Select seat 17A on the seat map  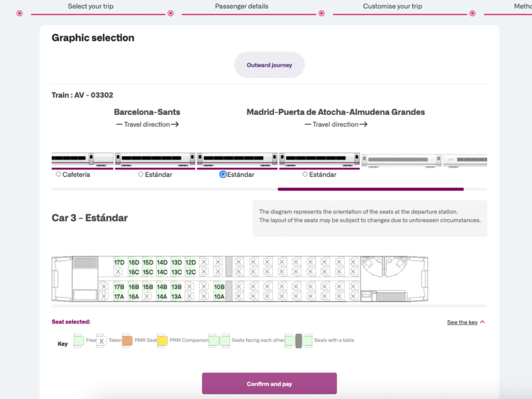point(119,297)
